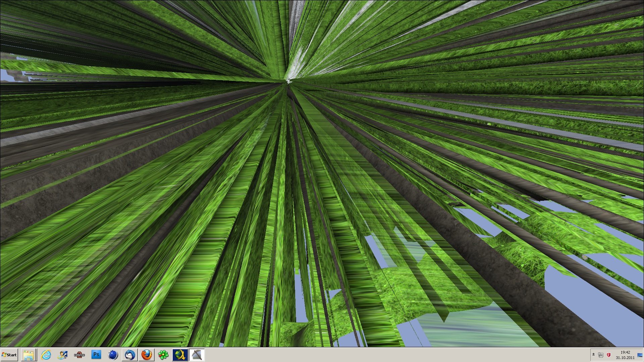Screen dimensions: 644x362
Task: Open the network connection tray icon
Action: click(601, 355)
